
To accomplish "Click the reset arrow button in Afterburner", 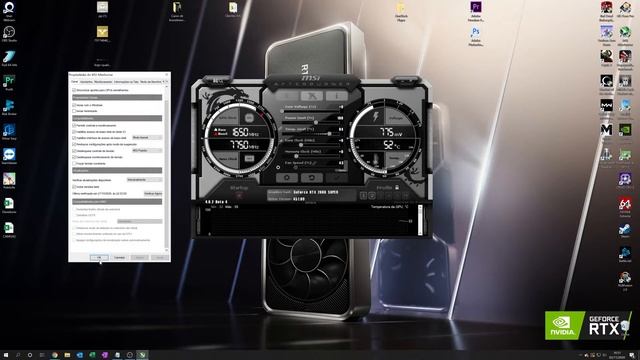I will point(312,178).
